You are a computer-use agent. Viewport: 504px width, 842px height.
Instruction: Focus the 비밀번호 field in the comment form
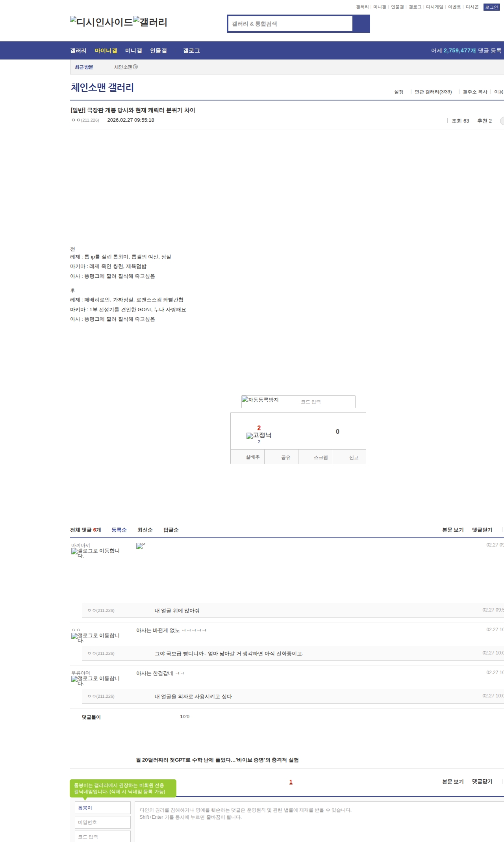pyautogui.click(x=103, y=822)
